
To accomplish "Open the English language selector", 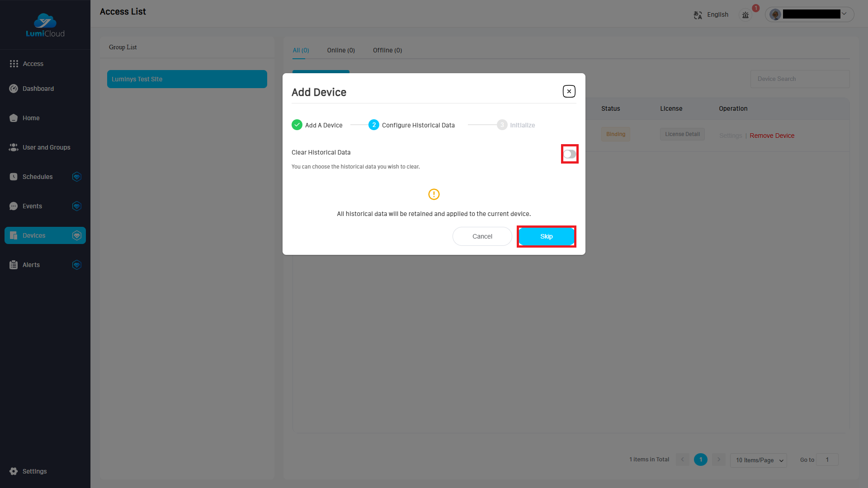I will click(717, 14).
